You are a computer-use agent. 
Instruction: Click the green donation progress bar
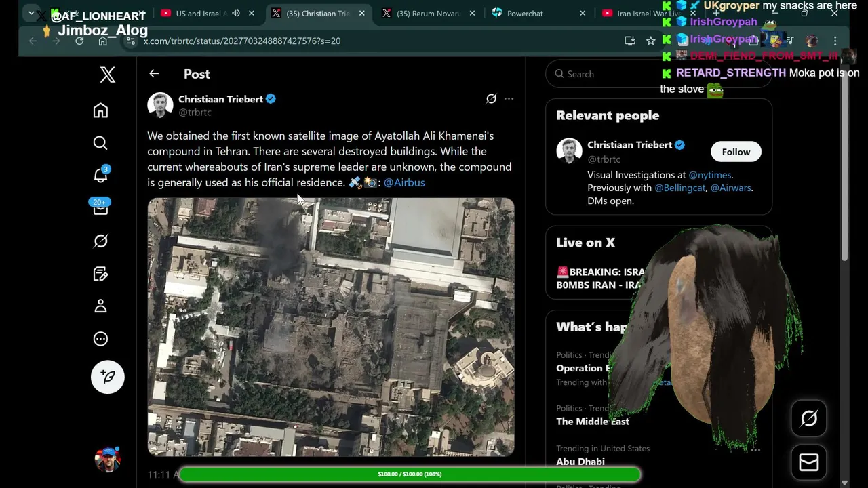(x=409, y=474)
